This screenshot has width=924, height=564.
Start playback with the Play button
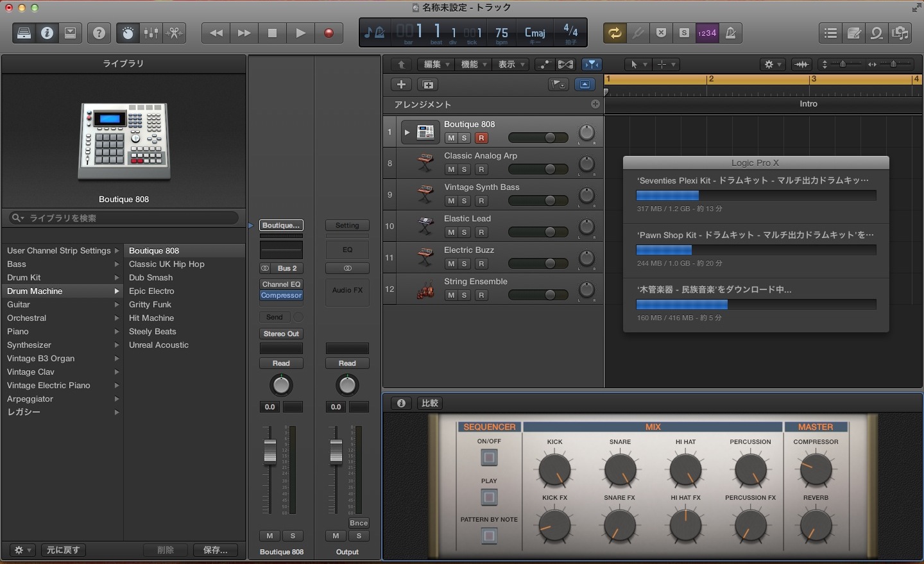301,33
